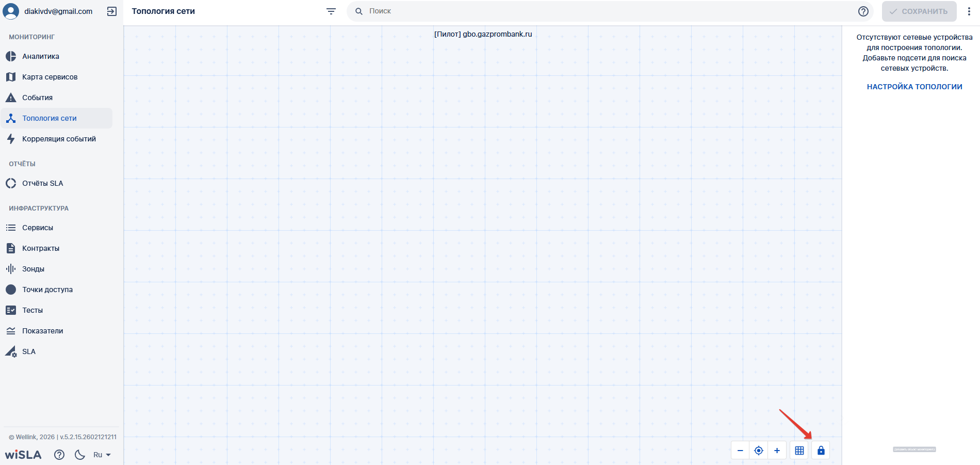Open Отчёты SLA reports
The image size is (980, 465).
(42, 183)
